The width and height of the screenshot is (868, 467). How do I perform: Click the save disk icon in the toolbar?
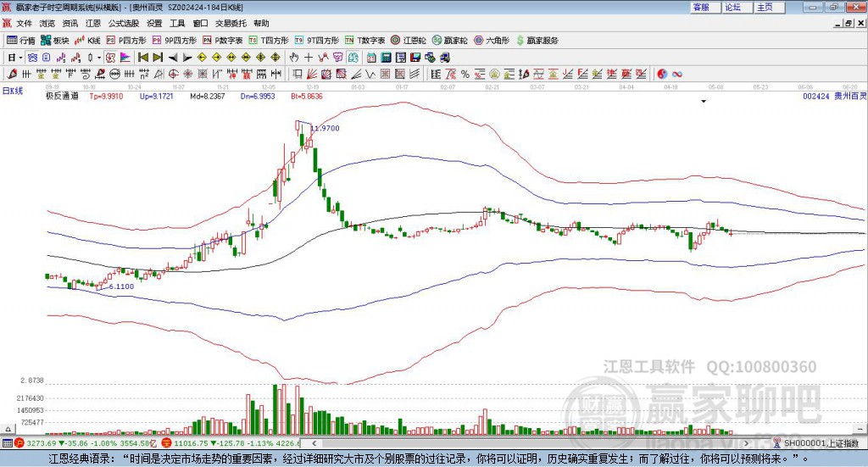pyautogui.click(x=415, y=58)
